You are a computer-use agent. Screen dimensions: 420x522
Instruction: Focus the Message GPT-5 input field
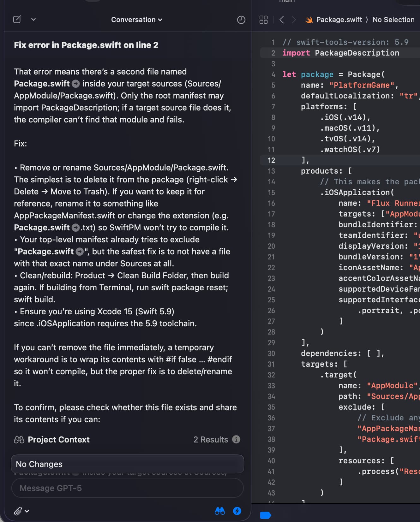(127, 488)
